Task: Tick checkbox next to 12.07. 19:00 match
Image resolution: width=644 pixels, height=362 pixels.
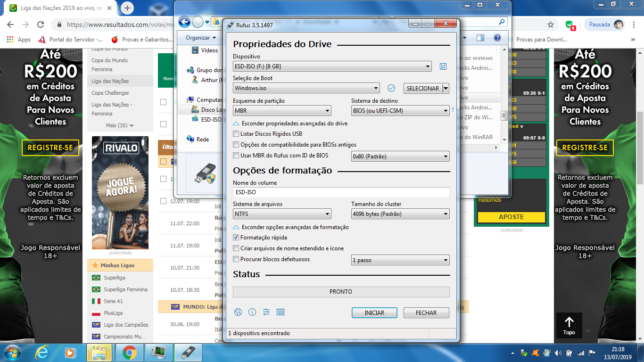Action: (x=163, y=201)
